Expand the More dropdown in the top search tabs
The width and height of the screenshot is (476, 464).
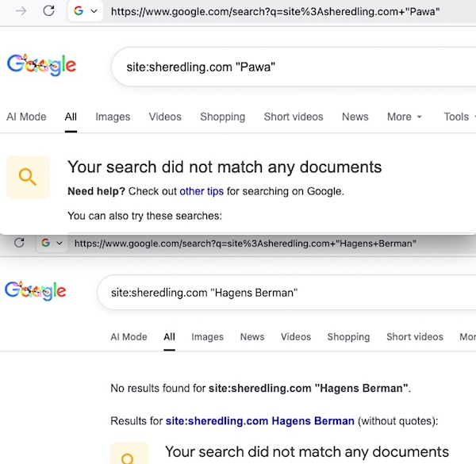pyautogui.click(x=404, y=117)
